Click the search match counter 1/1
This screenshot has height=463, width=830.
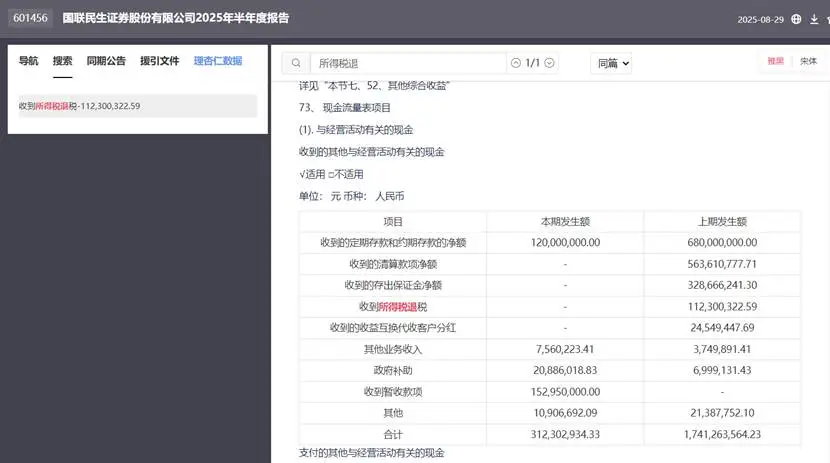(533, 63)
